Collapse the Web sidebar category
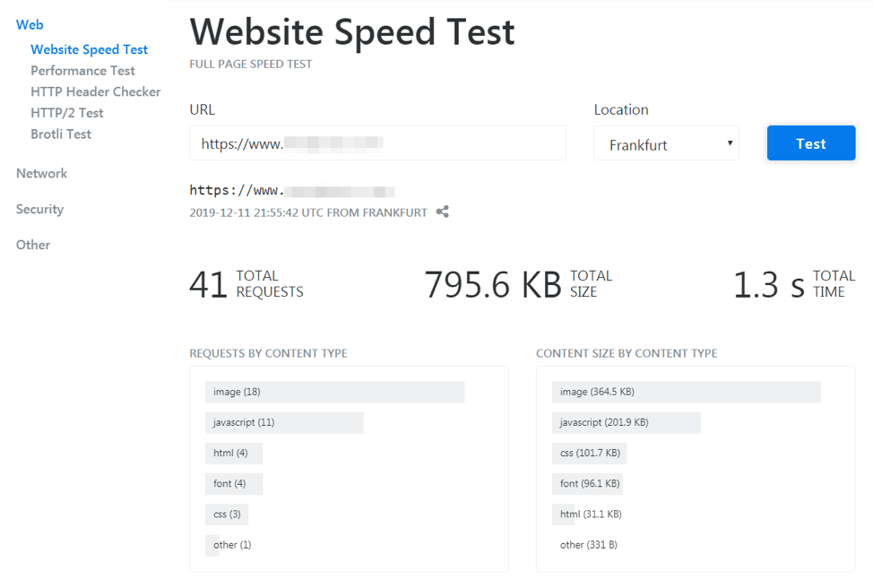This screenshot has height=588, width=873. (x=30, y=24)
